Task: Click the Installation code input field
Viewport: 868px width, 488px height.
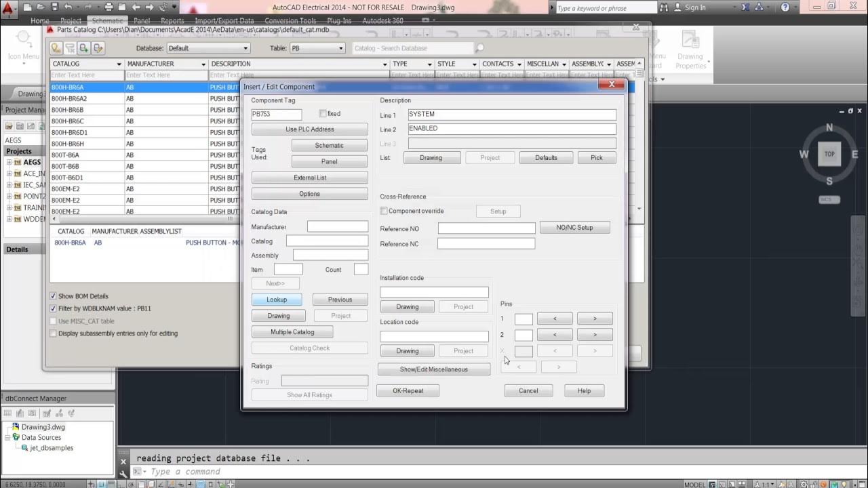Action: [x=434, y=292]
